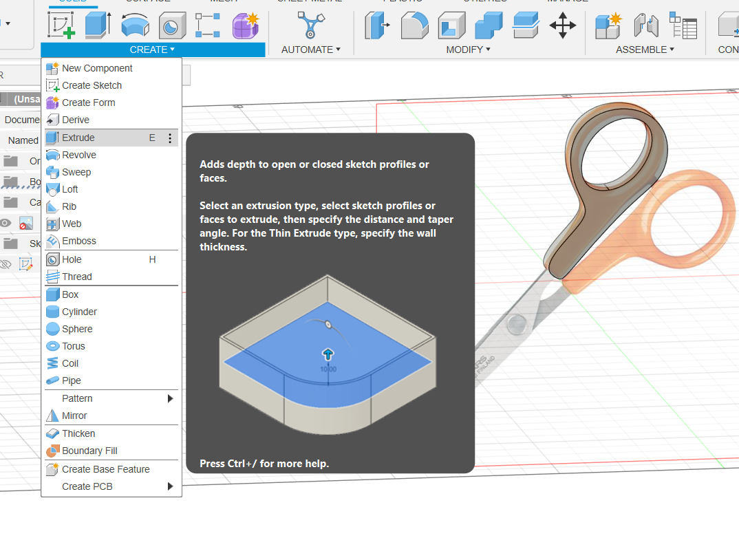Select Sweep in the CREATE menu
Viewport: 739px width, 560px height.
coord(111,172)
